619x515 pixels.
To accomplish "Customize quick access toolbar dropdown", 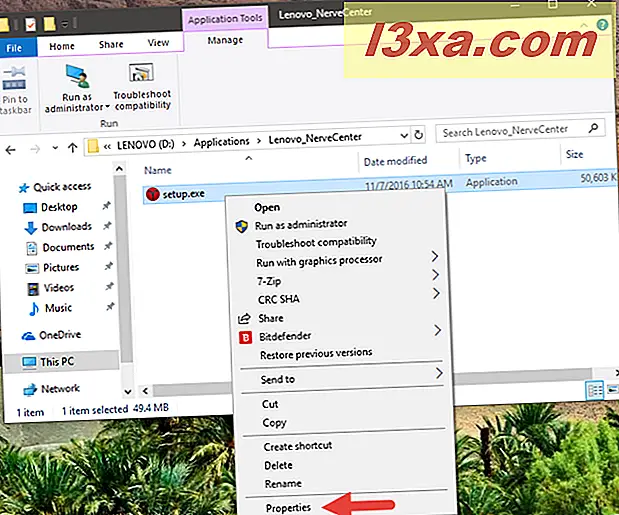I will pyautogui.click(x=64, y=24).
